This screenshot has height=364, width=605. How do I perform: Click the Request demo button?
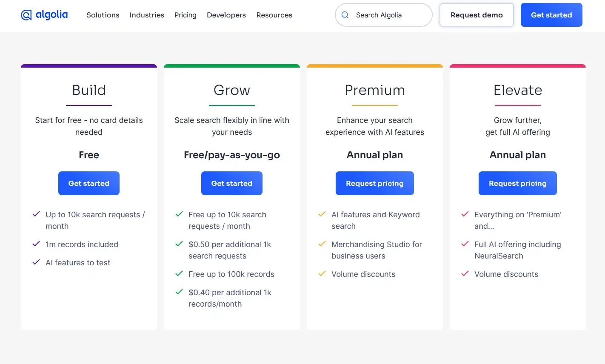(x=477, y=15)
